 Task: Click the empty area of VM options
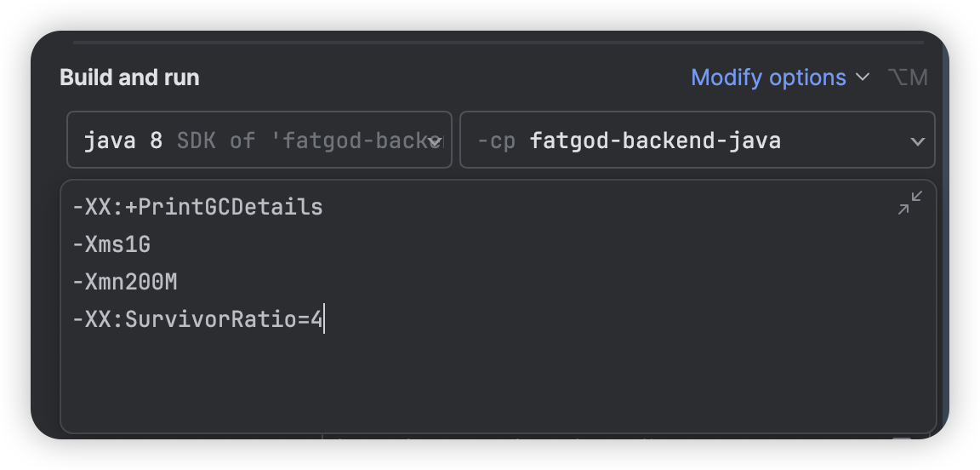pos(499,381)
